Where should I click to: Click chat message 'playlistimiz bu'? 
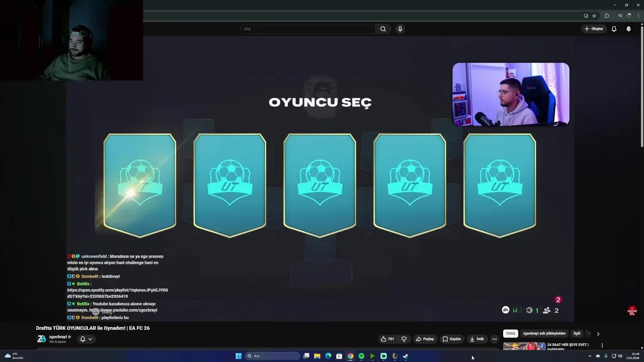(115, 318)
